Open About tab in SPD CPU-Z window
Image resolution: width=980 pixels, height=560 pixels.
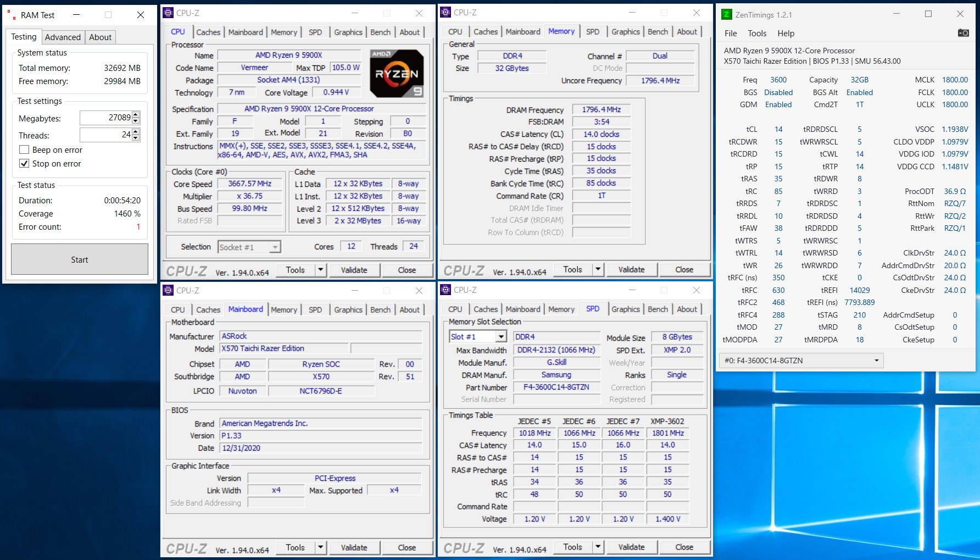click(x=687, y=309)
